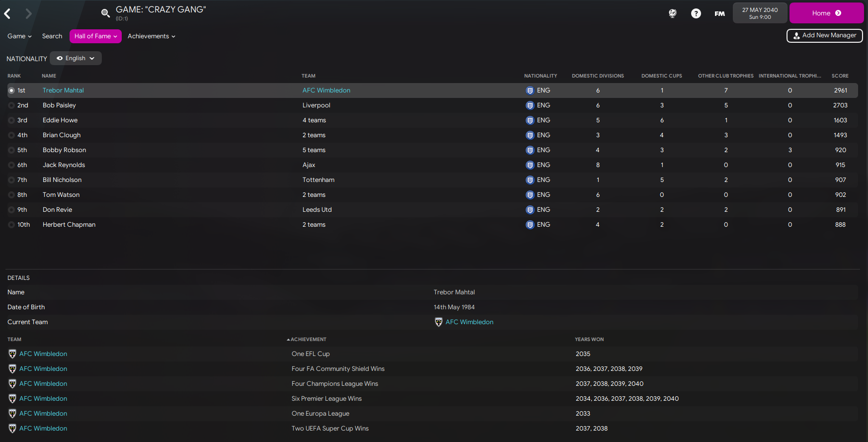Click the AFC Wimbledon crest beside Current Team

tap(439, 322)
